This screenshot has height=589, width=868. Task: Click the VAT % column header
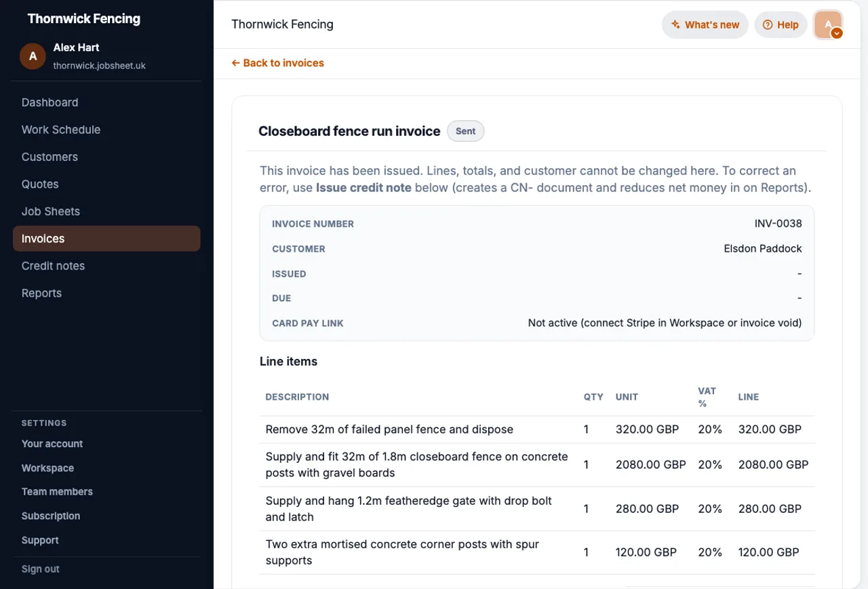tap(707, 397)
